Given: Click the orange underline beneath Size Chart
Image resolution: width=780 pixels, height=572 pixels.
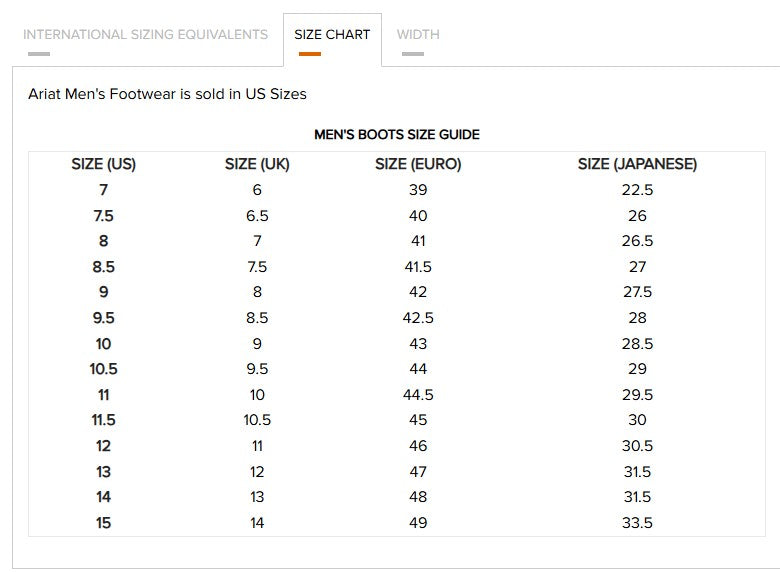Looking at the screenshot, I should 310,54.
